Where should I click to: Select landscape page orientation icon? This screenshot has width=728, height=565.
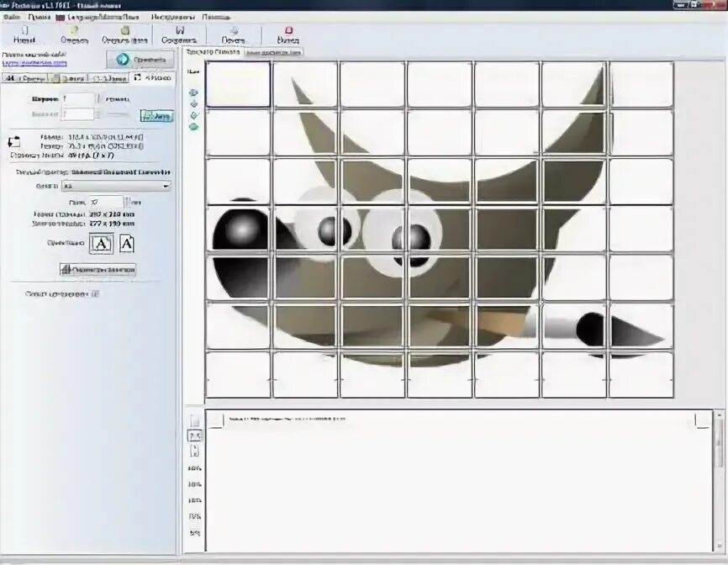pyautogui.click(x=101, y=243)
